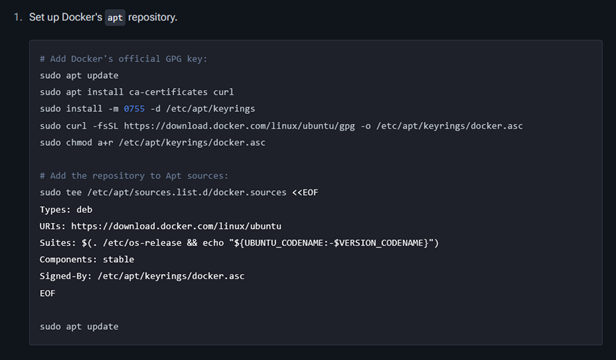The height and width of the screenshot is (360, 616).
Task: Click the '# Add the repository to Apt sources:' comment
Action: click(x=134, y=176)
